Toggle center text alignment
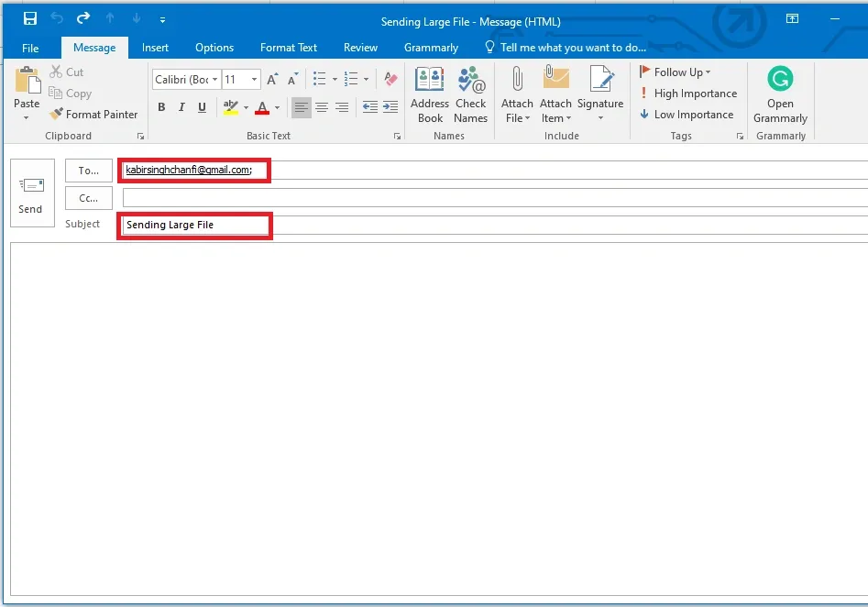This screenshot has width=868, height=607. 322,107
